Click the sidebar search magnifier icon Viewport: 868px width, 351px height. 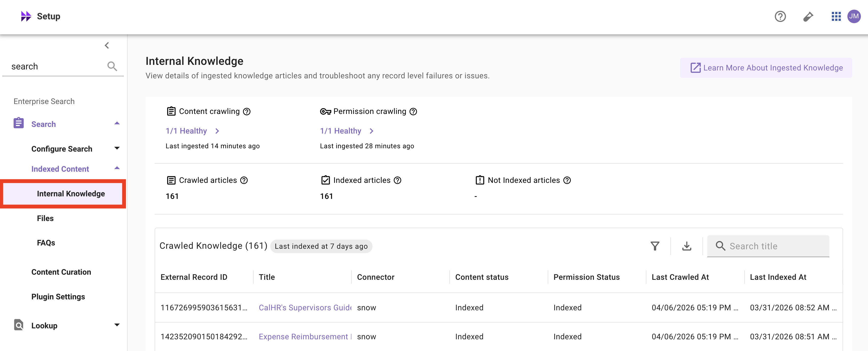112,66
